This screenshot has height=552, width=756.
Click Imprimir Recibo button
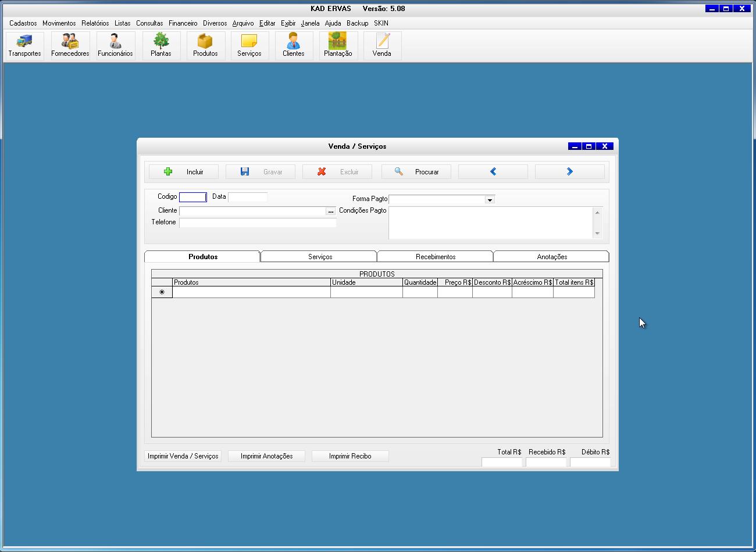(350, 456)
